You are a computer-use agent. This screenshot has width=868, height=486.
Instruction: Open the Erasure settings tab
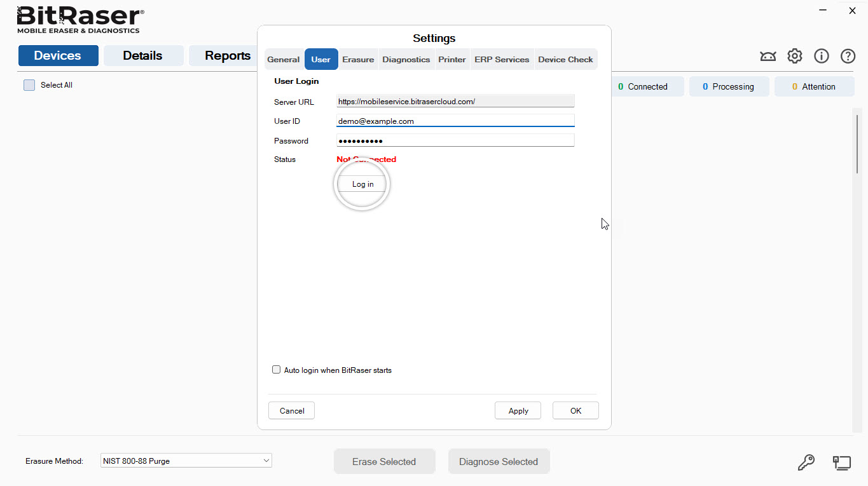tap(358, 59)
